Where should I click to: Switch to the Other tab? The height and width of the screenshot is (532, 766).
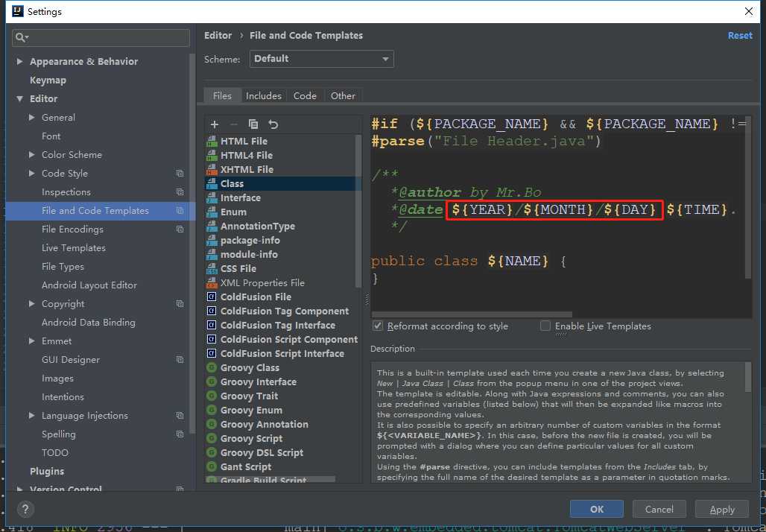tap(343, 96)
